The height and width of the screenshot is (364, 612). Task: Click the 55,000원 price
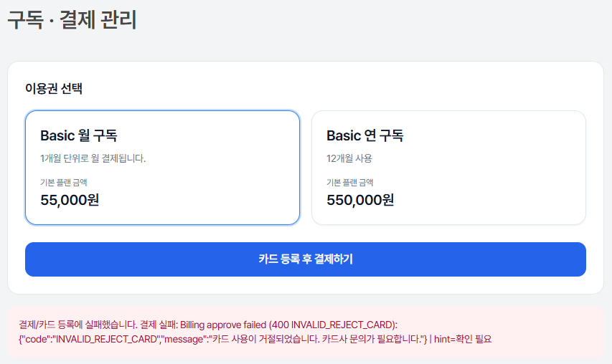[70, 200]
